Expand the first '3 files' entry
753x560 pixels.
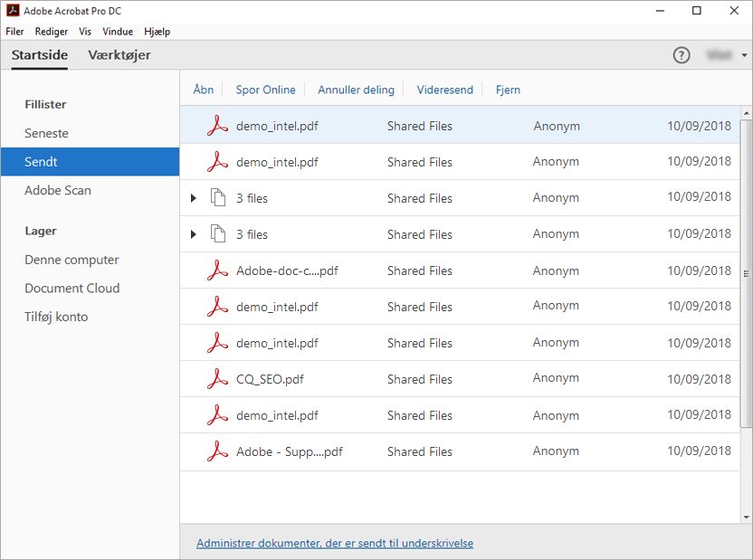click(x=193, y=197)
